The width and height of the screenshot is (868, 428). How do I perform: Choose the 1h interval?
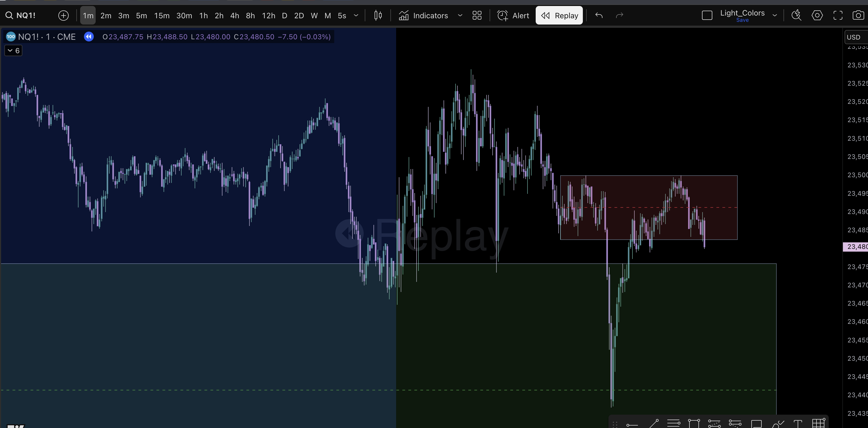[204, 16]
